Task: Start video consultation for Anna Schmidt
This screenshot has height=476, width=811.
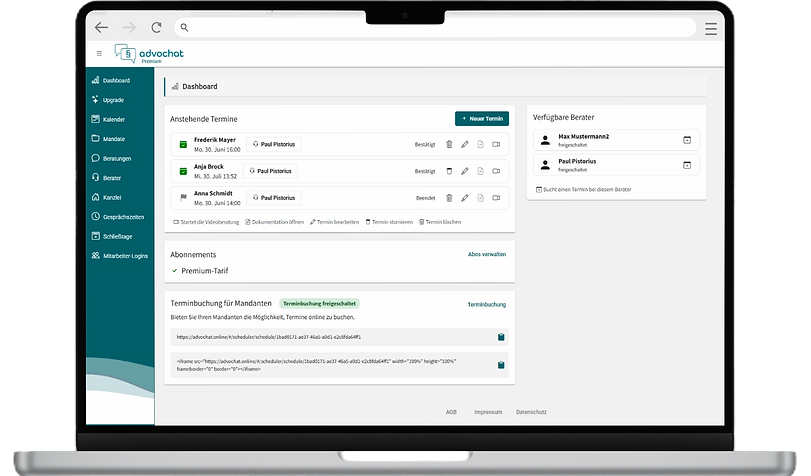Action: (x=496, y=198)
